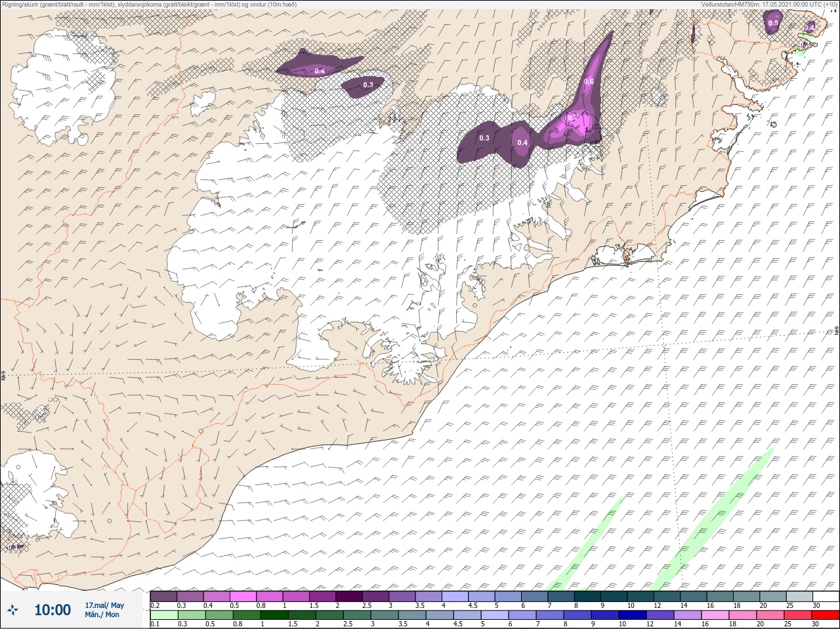Pick the bright red swatch ending the lower legend

[826, 616]
